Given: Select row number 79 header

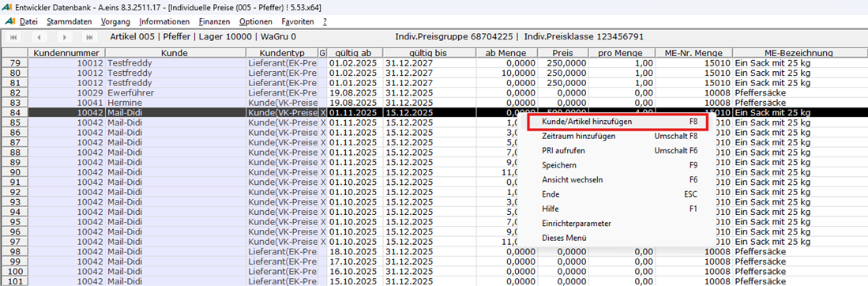Looking at the screenshot, I should [14, 62].
